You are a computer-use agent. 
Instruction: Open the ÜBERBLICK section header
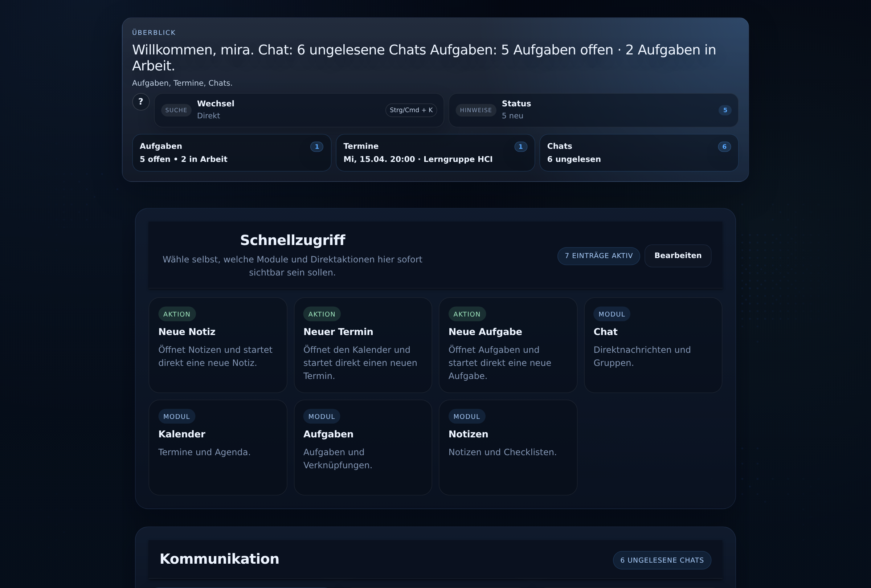153,32
